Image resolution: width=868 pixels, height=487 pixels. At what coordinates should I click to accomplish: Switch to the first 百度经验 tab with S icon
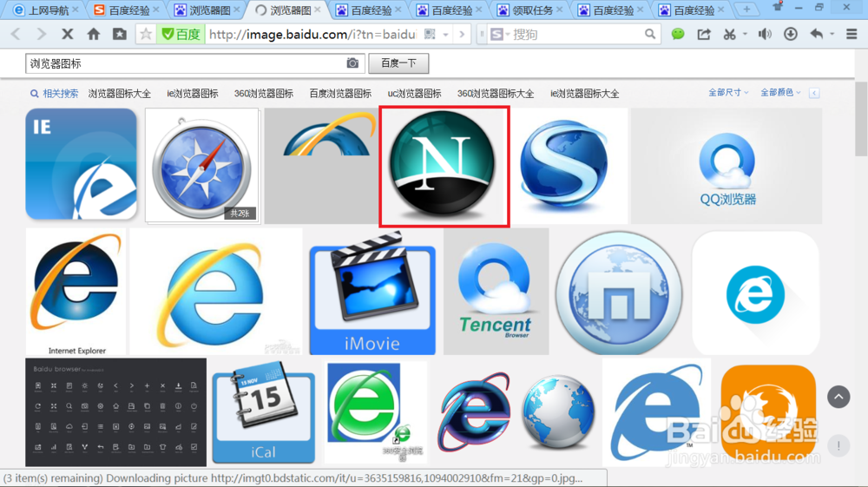coord(127,10)
